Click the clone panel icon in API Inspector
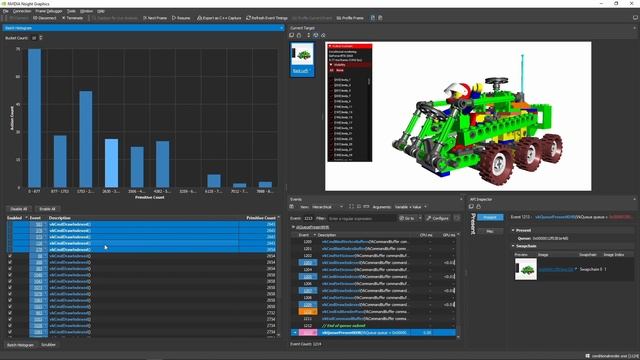Image resolution: width=640 pixels, height=360 pixels. click(471, 207)
